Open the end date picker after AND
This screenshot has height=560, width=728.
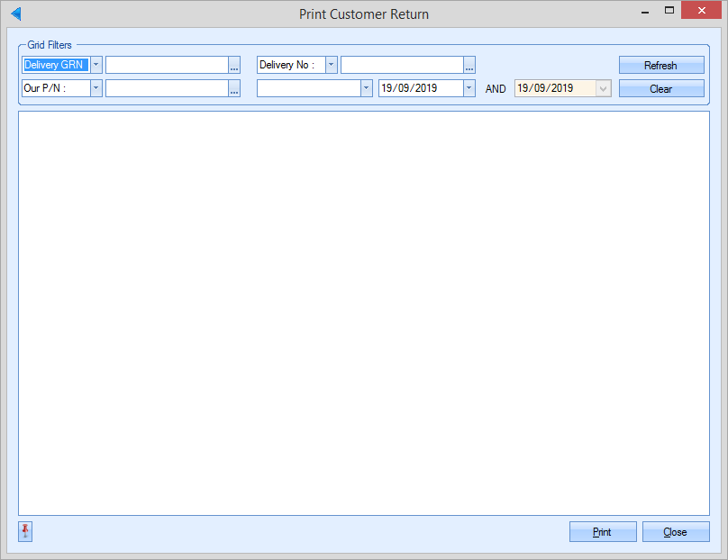point(604,88)
